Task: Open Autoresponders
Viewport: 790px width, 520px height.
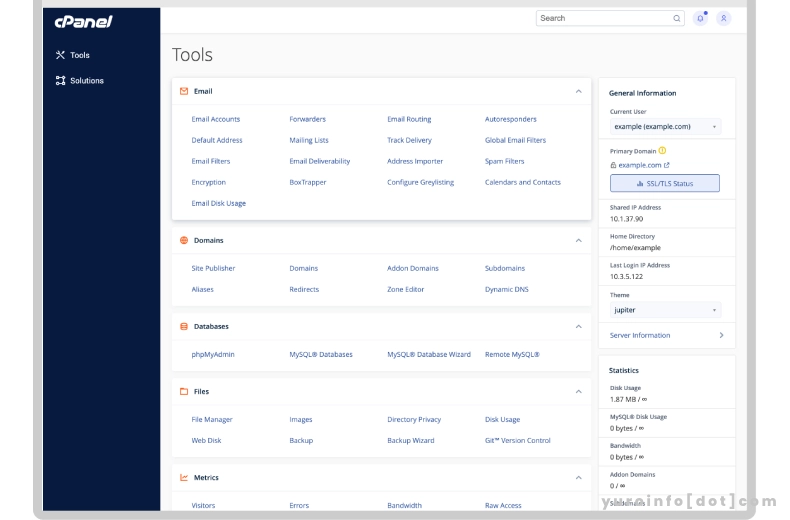Action: point(510,119)
